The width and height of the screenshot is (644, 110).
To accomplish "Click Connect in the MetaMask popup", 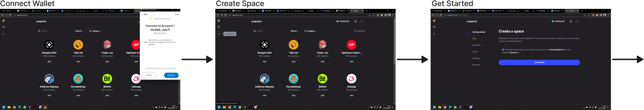I will click(x=171, y=75).
